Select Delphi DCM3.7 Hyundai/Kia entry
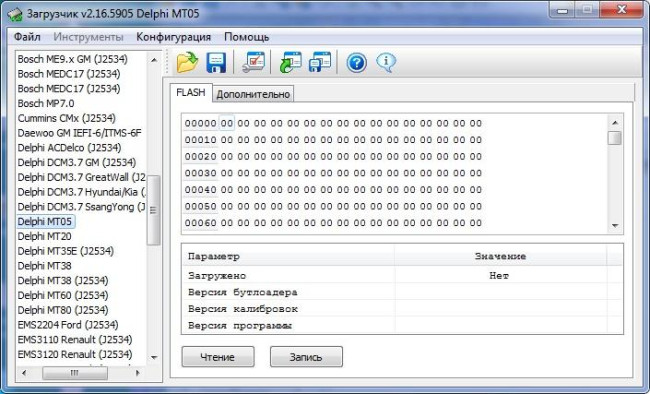 [x=81, y=192]
